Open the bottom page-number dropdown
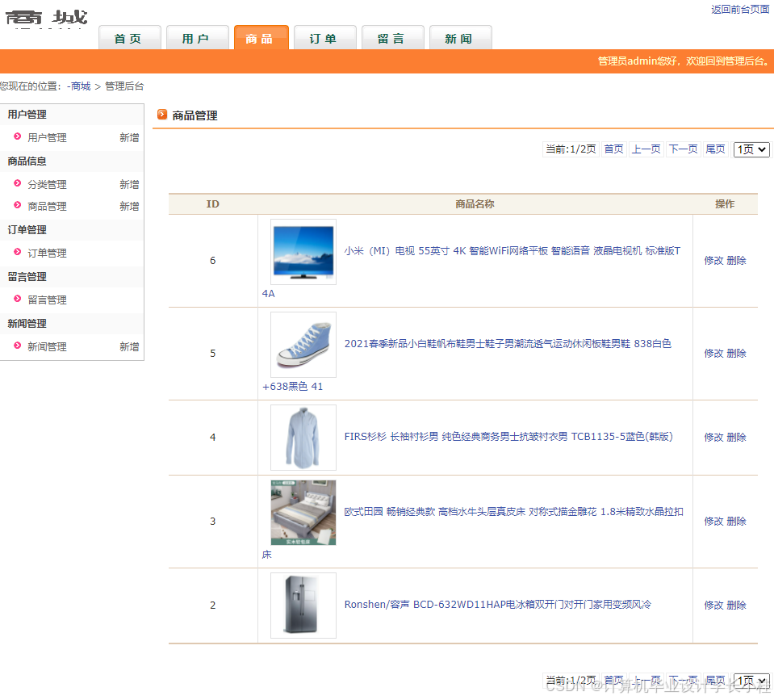This screenshot has height=700, width=774. [x=751, y=681]
